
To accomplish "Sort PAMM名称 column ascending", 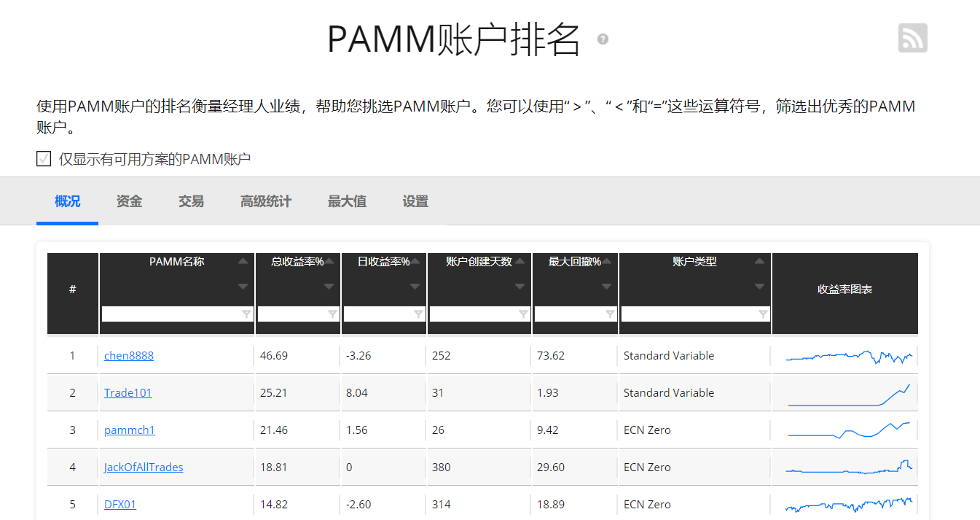I will (x=243, y=261).
